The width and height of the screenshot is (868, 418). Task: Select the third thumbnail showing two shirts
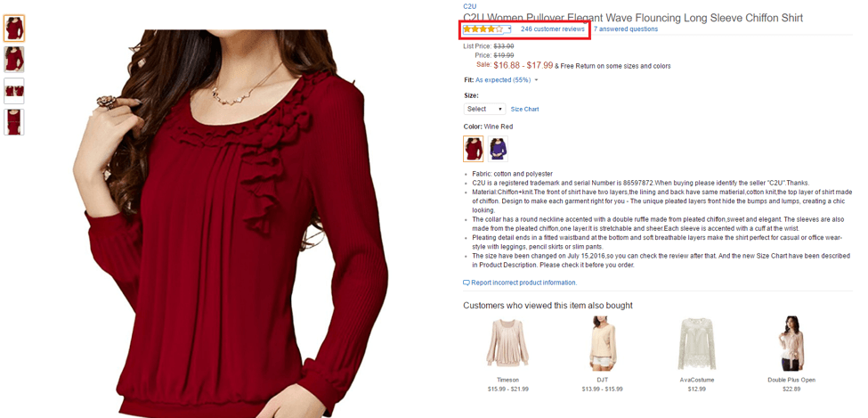pyautogui.click(x=14, y=91)
